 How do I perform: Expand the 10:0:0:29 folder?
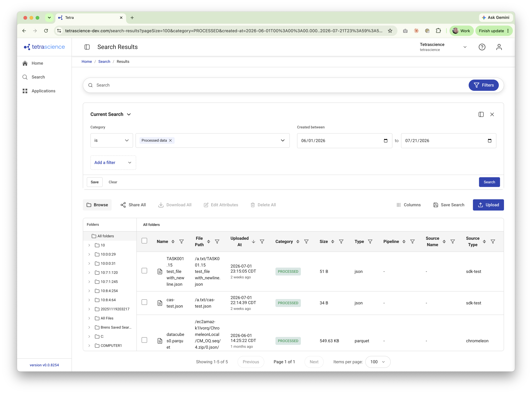pos(89,255)
